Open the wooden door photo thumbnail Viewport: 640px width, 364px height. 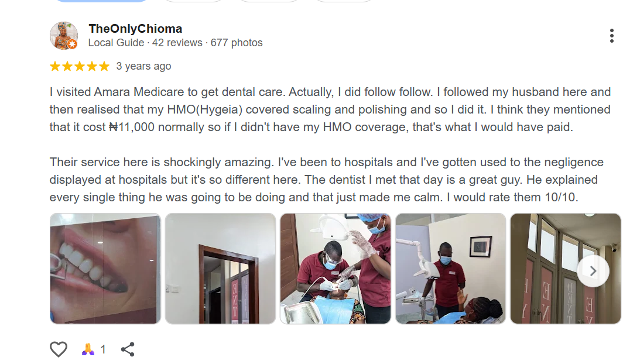220,268
